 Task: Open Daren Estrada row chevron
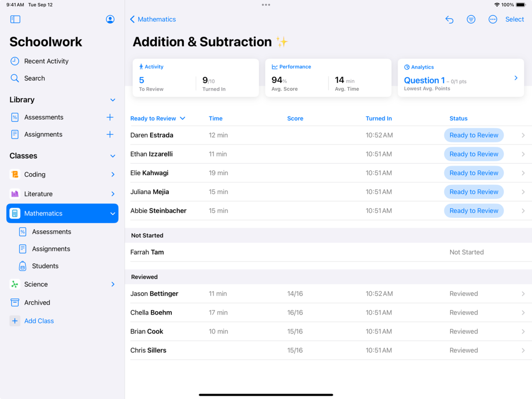(x=523, y=135)
